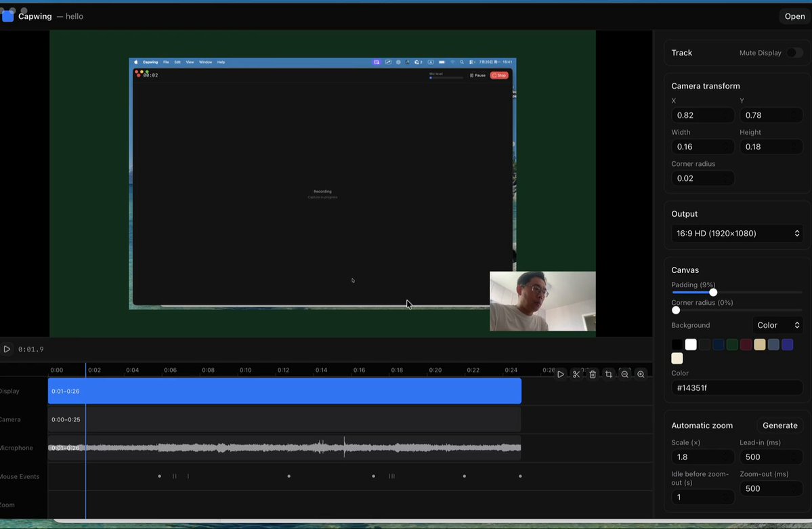This screenshot has height=529, width=812.
Task: Open the Background type Color dropdown
Action: [778, 325]
